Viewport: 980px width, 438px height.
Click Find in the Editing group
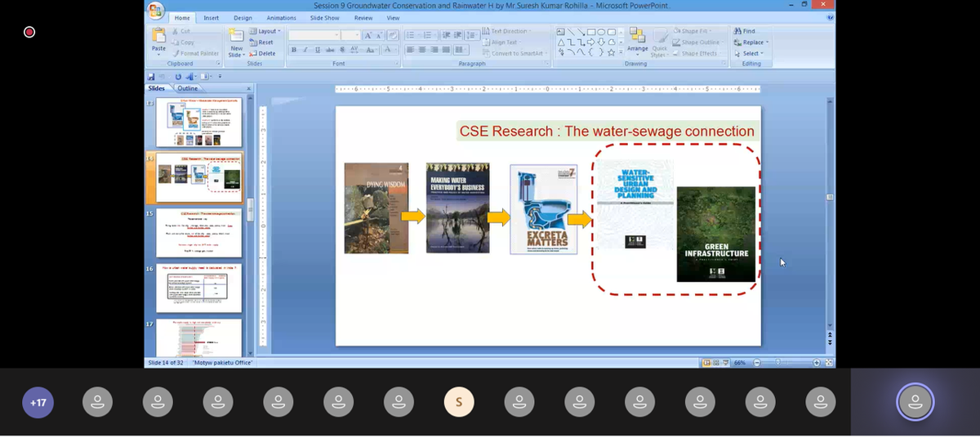744,31
